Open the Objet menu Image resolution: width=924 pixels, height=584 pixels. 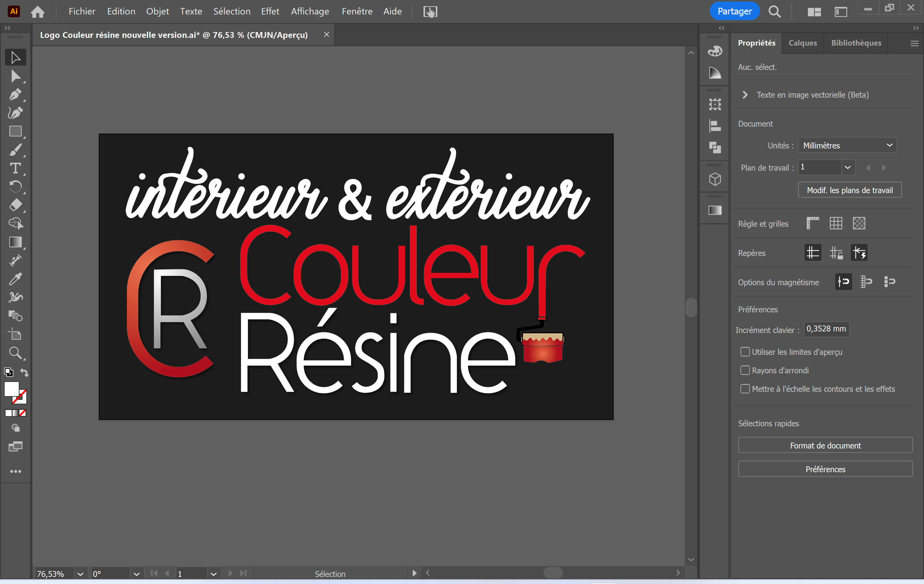click(x=157, y=11)
